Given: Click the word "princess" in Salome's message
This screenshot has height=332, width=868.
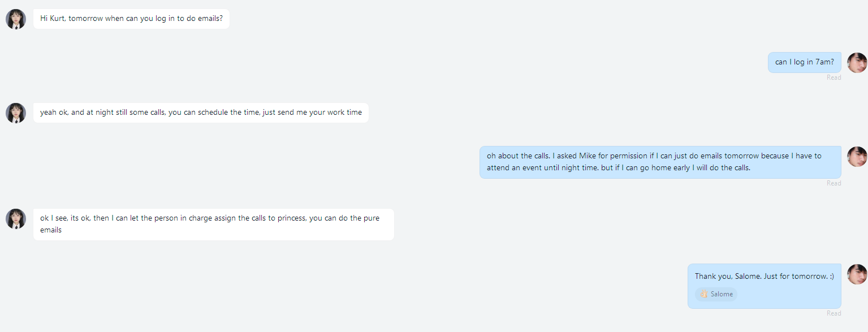Looking at the screenshot, I should pos(291,218).
